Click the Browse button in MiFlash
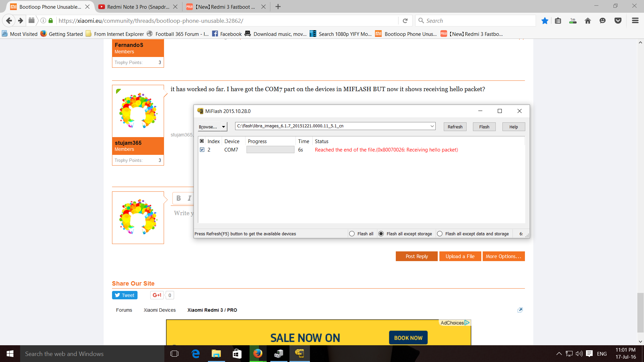The image size is (644, 362). [x=209, y=127]
